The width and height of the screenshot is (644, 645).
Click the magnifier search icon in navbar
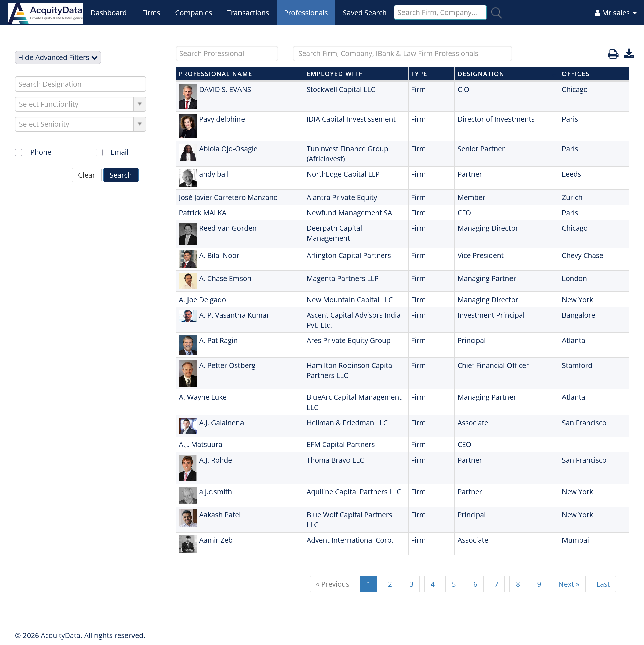click(x=496, y=13)
